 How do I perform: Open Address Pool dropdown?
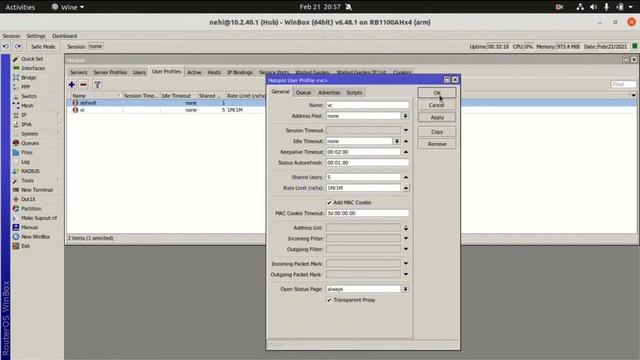point(405,116)
